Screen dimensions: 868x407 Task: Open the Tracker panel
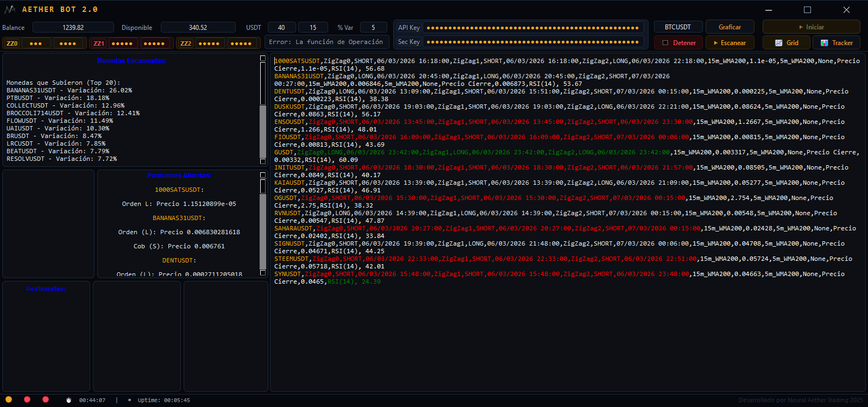[836, 43]
